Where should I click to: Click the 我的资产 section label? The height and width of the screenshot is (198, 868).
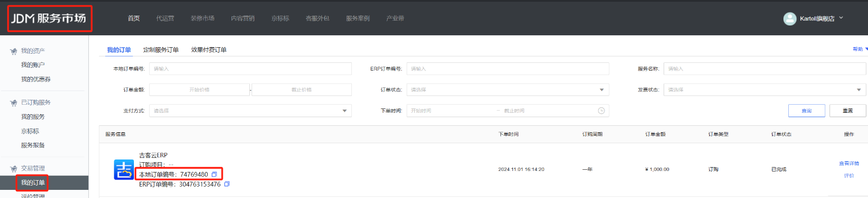pyautogui.click(x=33, y=51)
